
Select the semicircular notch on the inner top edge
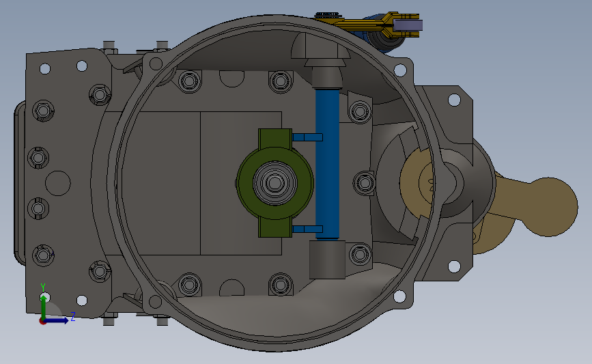click(232, 79)
